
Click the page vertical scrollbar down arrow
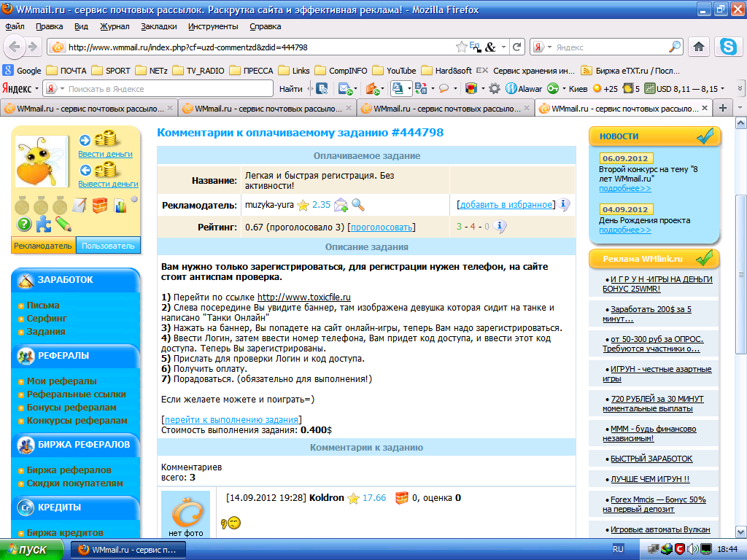tap(740, 532)
